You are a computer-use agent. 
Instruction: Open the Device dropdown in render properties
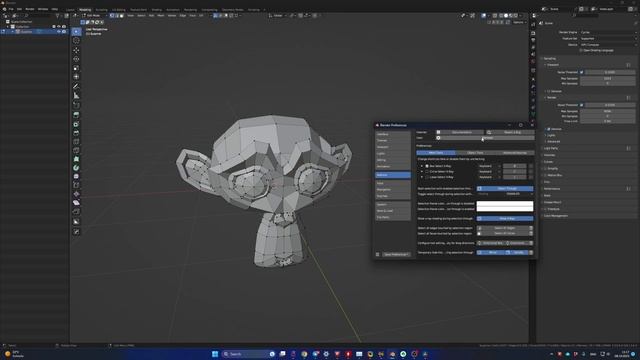[608, 44]
